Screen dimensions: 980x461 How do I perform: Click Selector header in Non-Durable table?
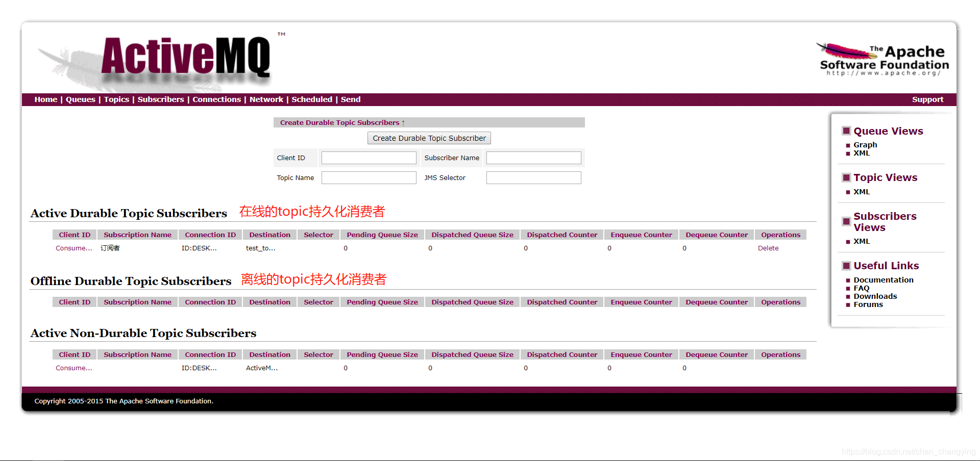pos(318,354)
